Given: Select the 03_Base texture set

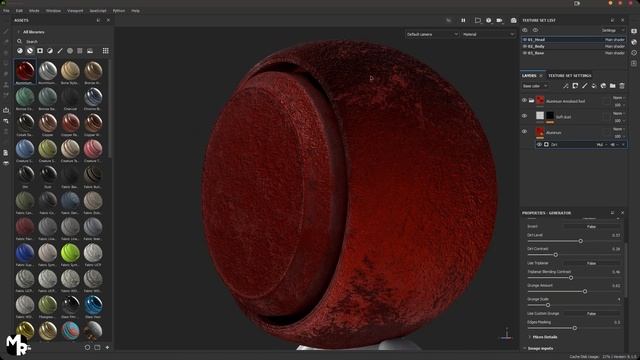Looking at the screenshot, I should (x=574, y=53).
